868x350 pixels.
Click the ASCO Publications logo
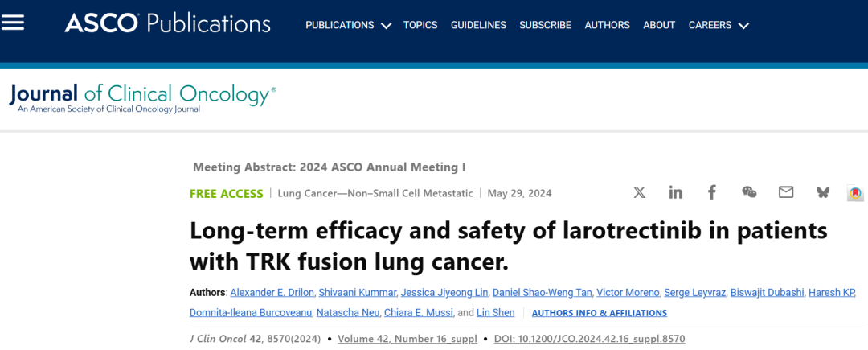pyautogui.click(x=168, y=23)
